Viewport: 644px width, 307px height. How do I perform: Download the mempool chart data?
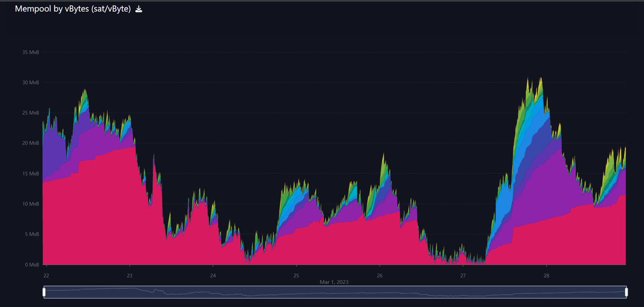[x=138, y=9]
